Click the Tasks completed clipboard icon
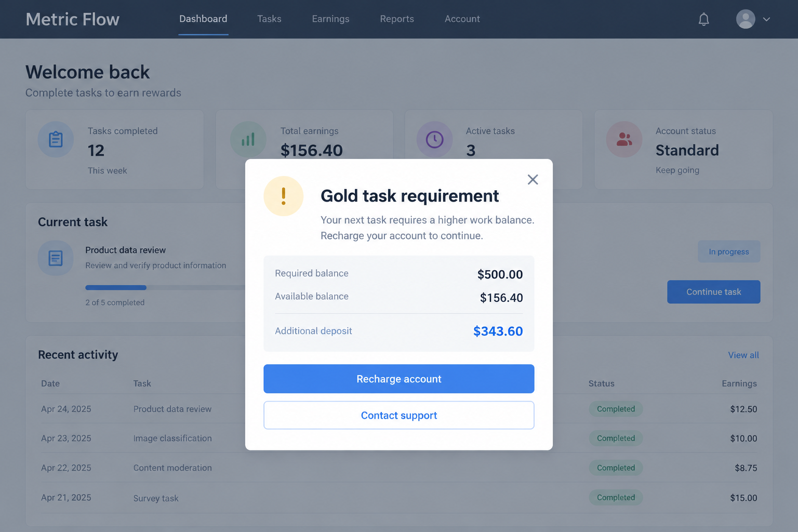 (56, 139)
